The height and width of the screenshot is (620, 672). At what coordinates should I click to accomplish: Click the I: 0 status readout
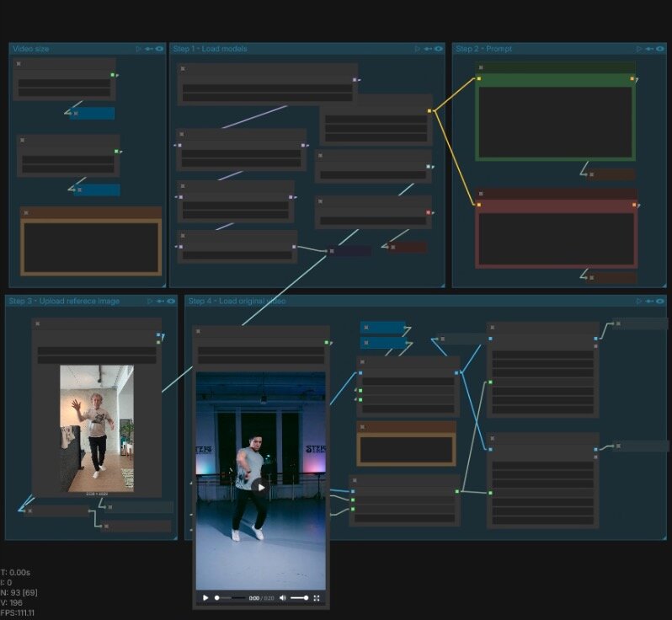(x=7, y=582)
